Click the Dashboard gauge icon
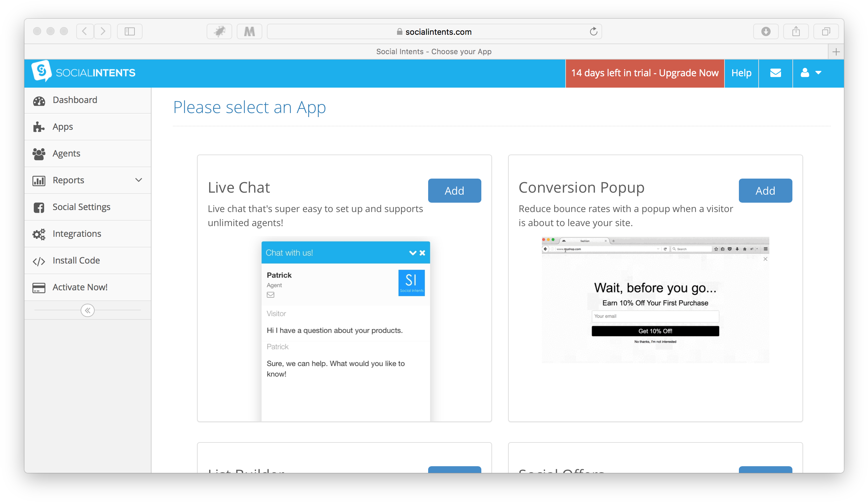The image size is (868, 502). tap(39, 101)
